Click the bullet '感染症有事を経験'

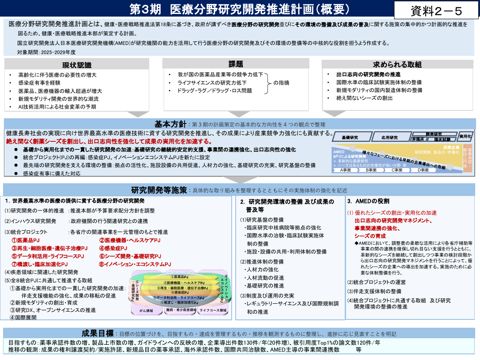point(39,83)
